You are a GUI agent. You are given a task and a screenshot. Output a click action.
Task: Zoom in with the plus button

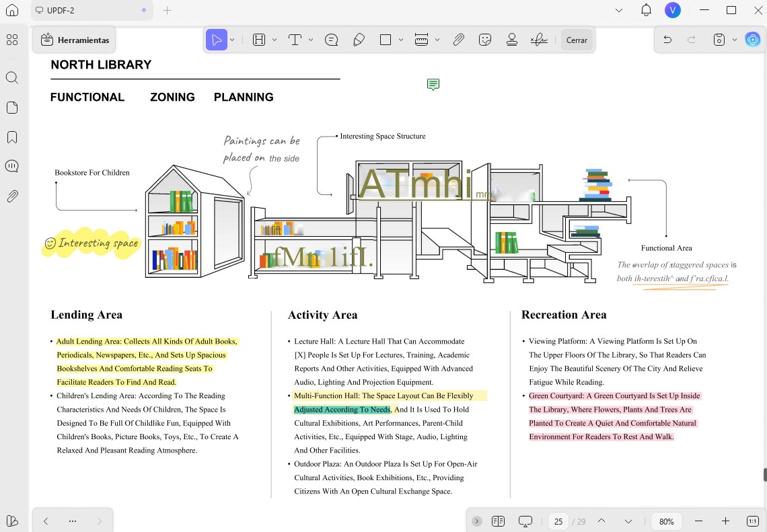point(725,521)
